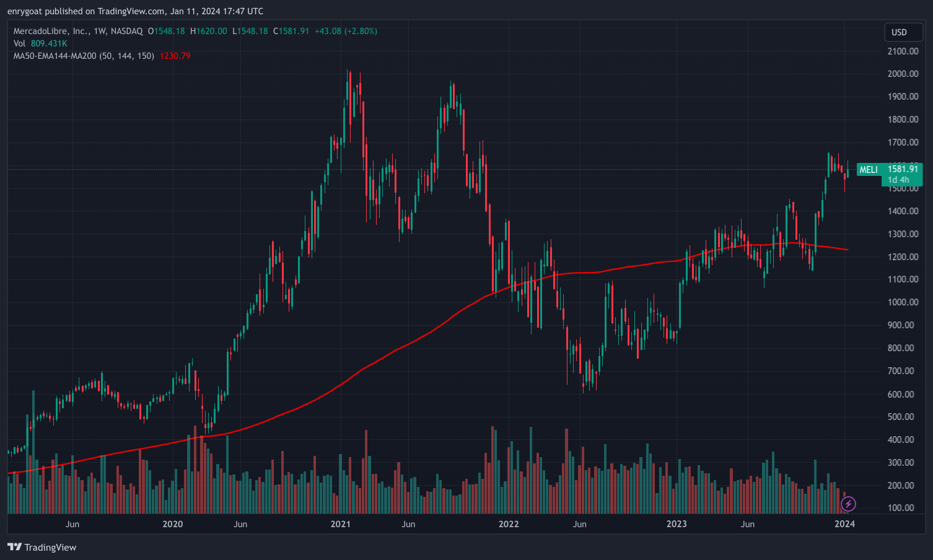This screenshot has height=560, width=933.
Task: Select the MA50-EMA144-MA200 indicator legend
Action: point(84,56)
